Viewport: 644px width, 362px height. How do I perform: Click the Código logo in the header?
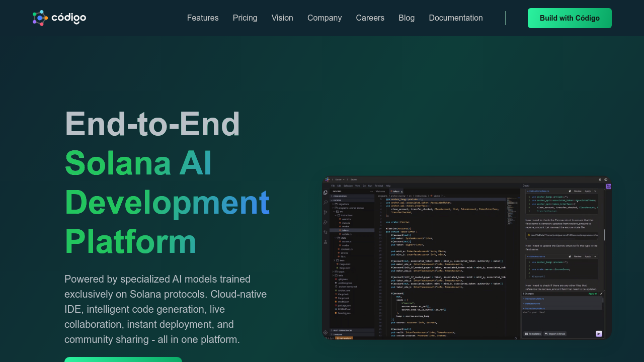(x=59, y=18)
